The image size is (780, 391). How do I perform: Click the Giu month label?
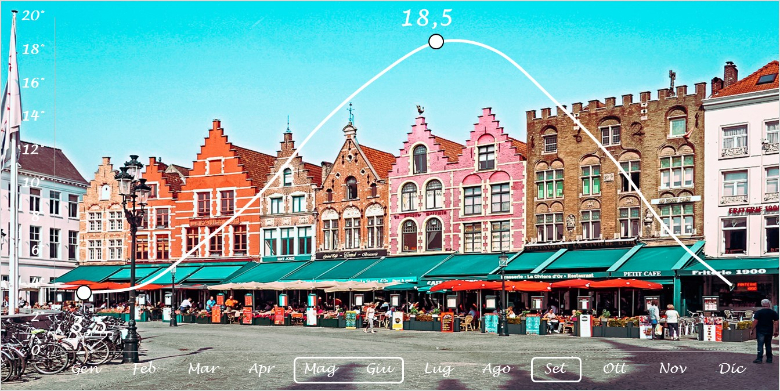pos(380,369)
